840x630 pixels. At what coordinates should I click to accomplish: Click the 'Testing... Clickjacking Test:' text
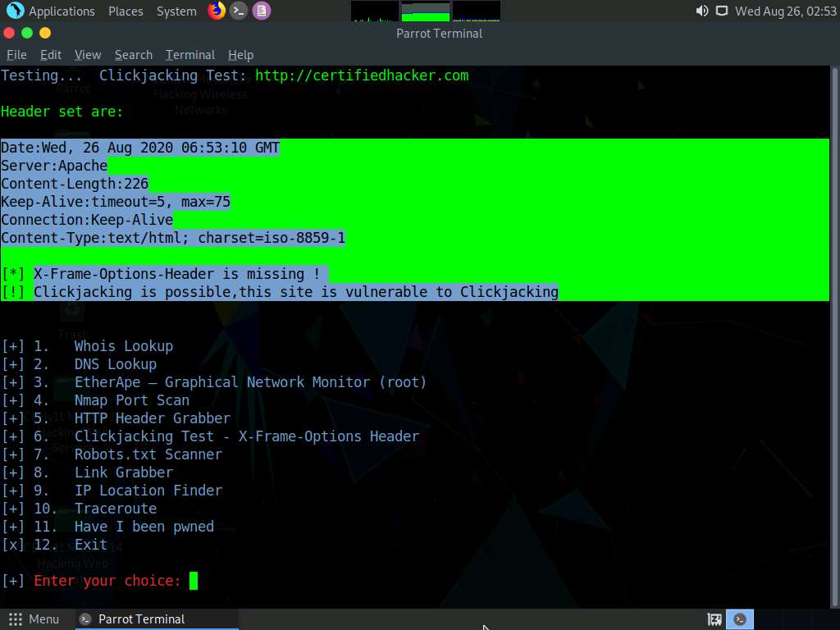pyautogui.click(x=123, y=75)
